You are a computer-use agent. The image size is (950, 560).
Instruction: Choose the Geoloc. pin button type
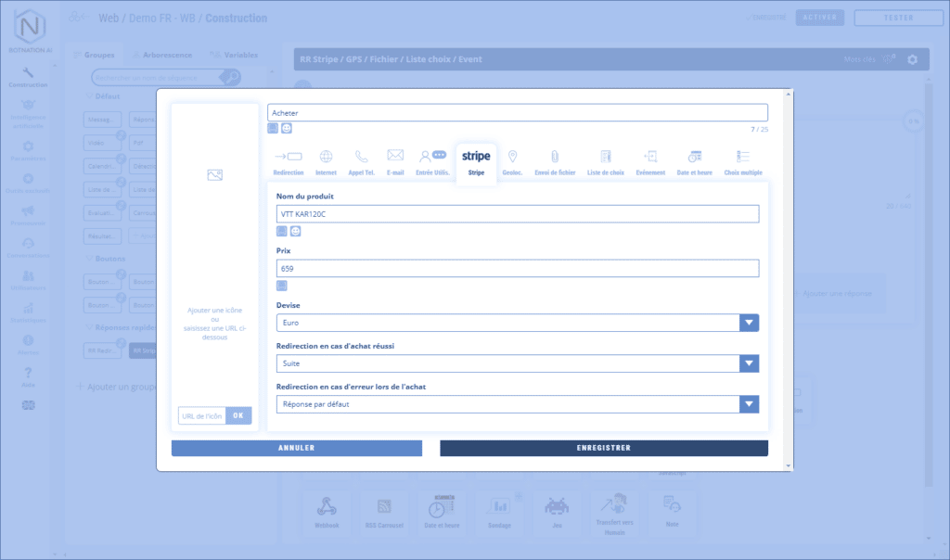coord(512,161)
